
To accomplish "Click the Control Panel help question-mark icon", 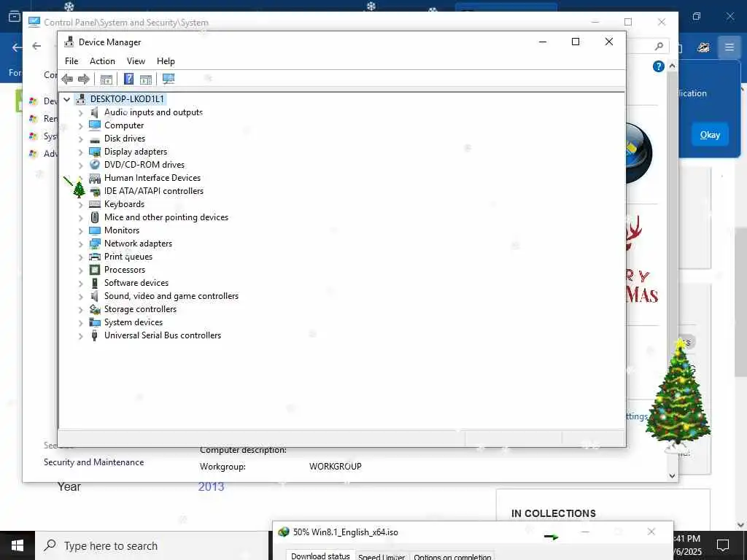I will click(659, 66).
